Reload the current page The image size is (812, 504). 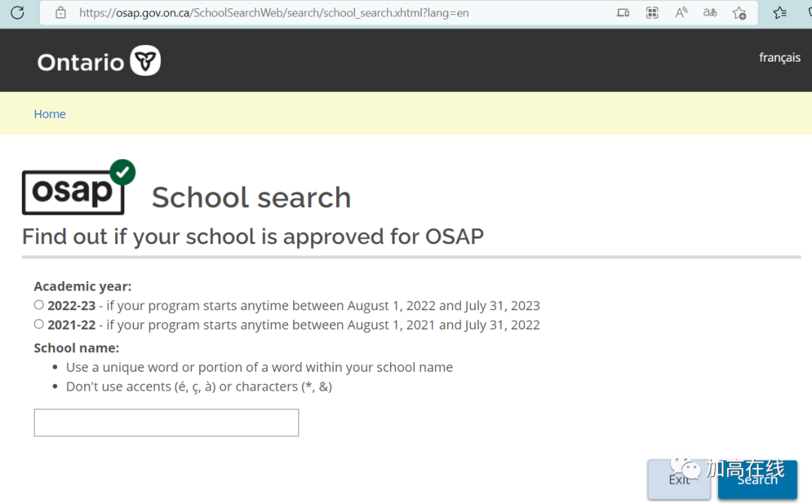coord(17,13)
